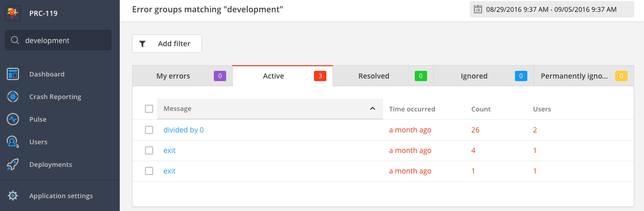Open Pulse via its heartbeat icon
644x211 pixels.
[13, 119]
